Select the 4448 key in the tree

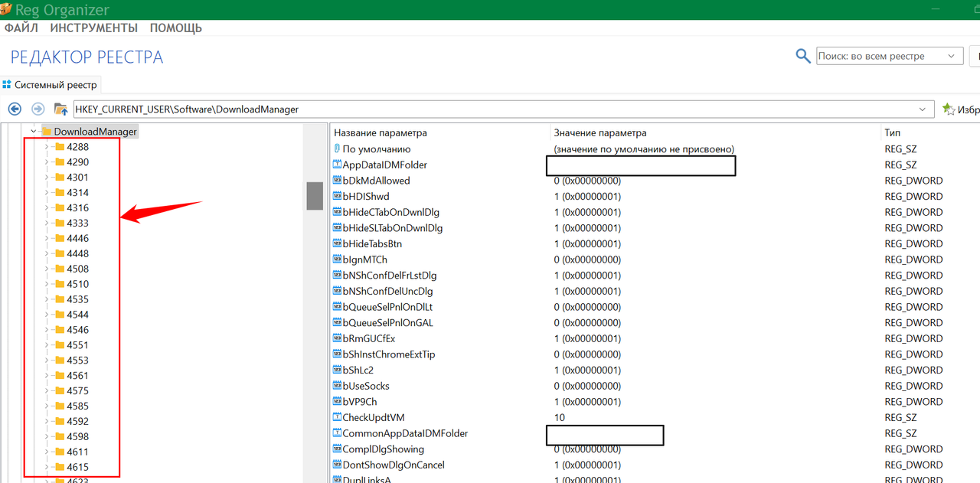[x=77, y=253]
